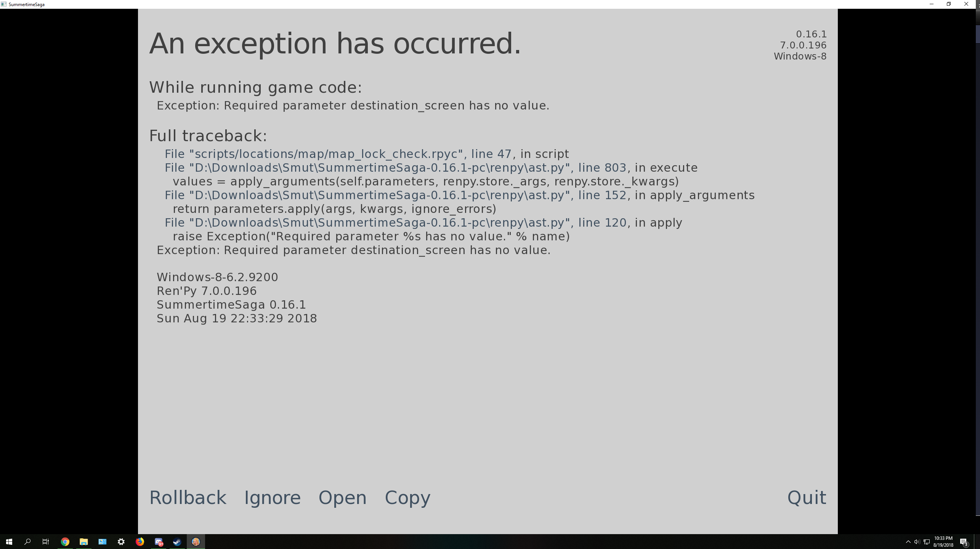Image resolution: width=980 pixels, height=549 pixels.
Task: Launch Firefox from the taskbar
Action: pyautogui.click(x=140, y=542)
